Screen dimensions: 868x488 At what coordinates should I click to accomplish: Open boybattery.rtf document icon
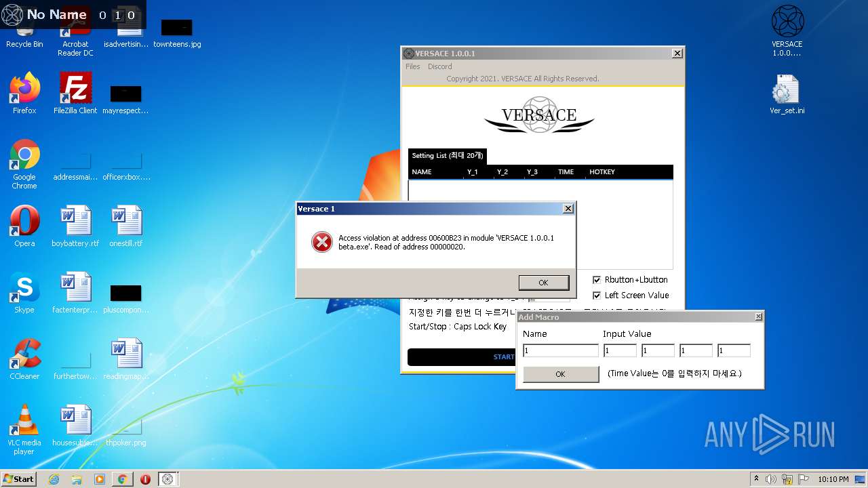75,226
